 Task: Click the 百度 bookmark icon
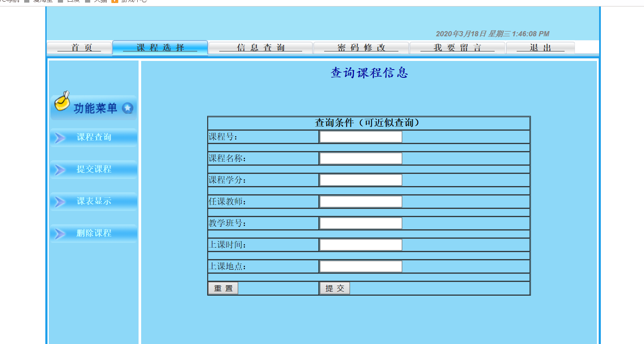(x=60, y=1)
